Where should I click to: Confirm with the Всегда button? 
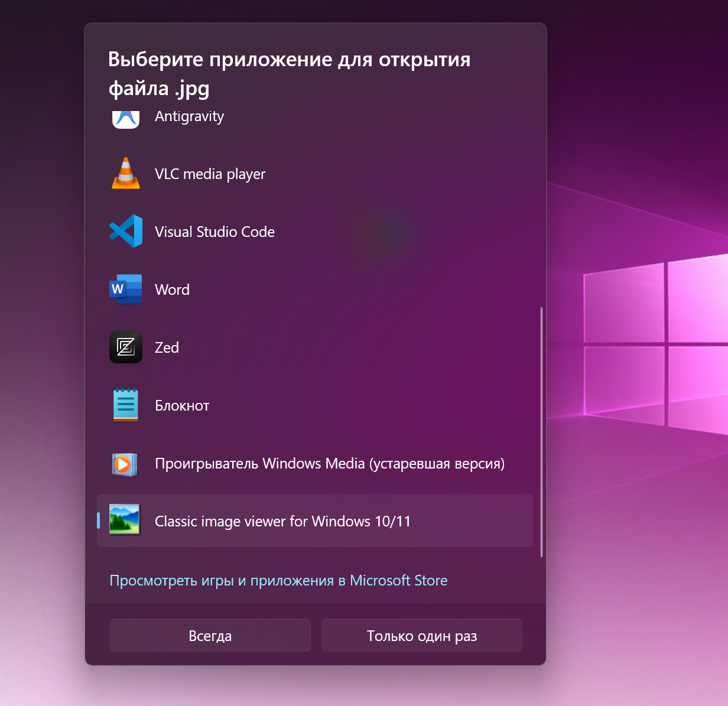210,635
